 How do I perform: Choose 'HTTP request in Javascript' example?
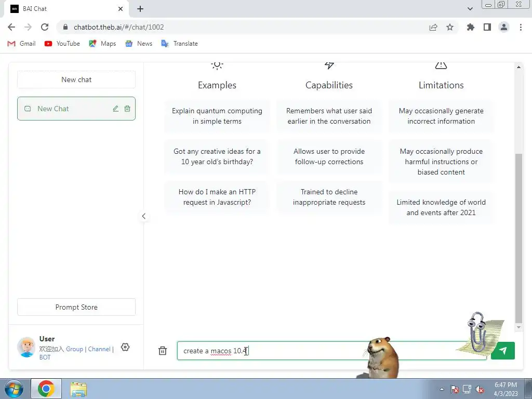tap(217, 197)
